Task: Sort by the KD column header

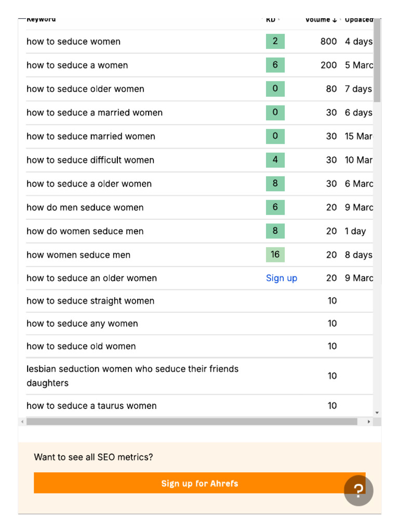Action: point(272,20)
